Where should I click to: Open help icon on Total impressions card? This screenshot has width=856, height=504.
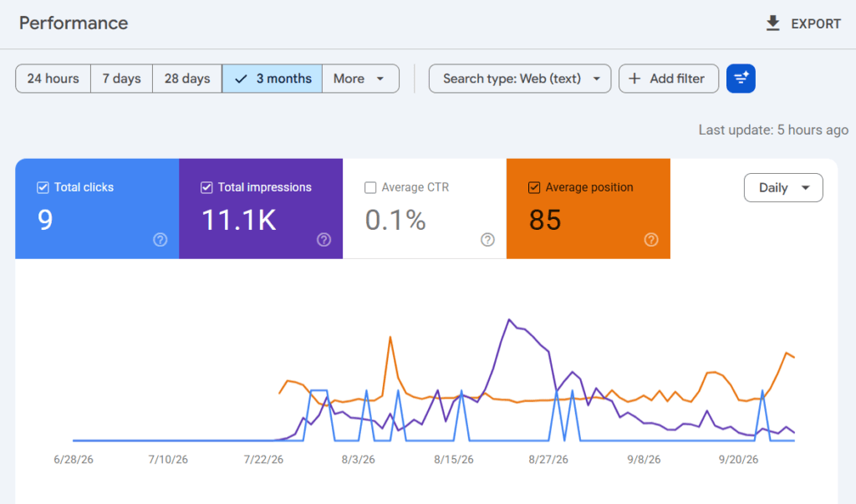point(324,240)
